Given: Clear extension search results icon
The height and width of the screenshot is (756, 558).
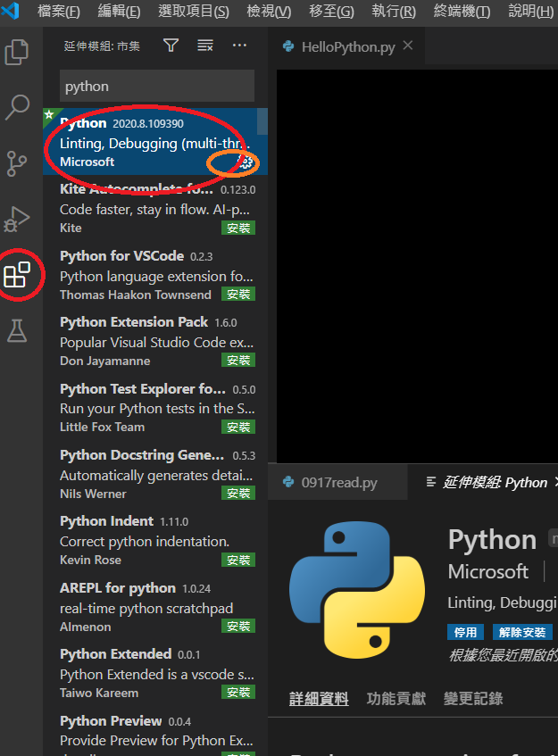Looking at the screenshot, I should (x=205, y=46).
